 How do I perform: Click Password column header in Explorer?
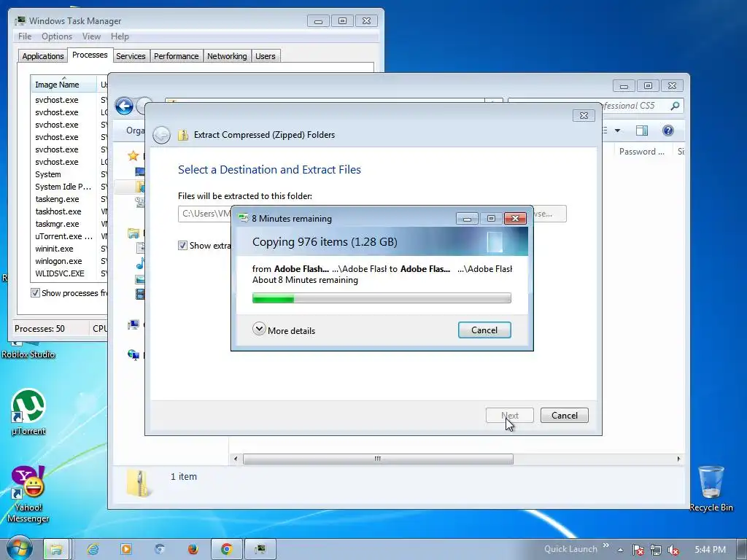coord(642,152)
